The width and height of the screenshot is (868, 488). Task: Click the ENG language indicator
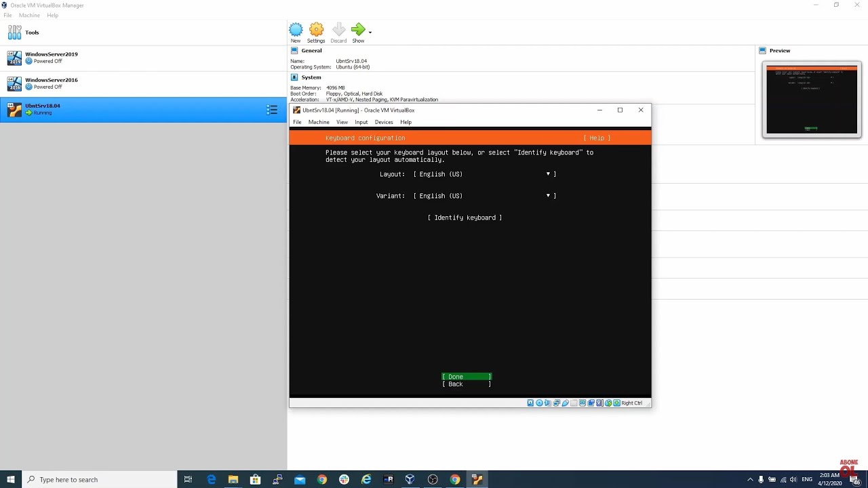pyautogui.click(x=807, y=479)
